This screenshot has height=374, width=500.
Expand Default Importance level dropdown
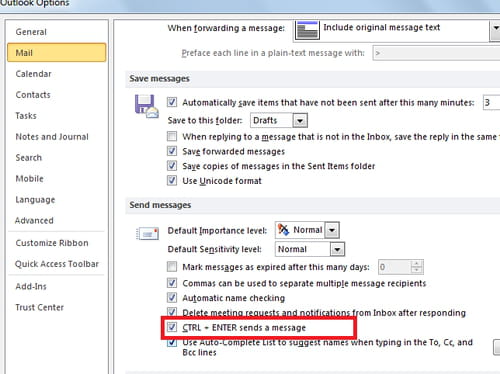coord(332,230)
